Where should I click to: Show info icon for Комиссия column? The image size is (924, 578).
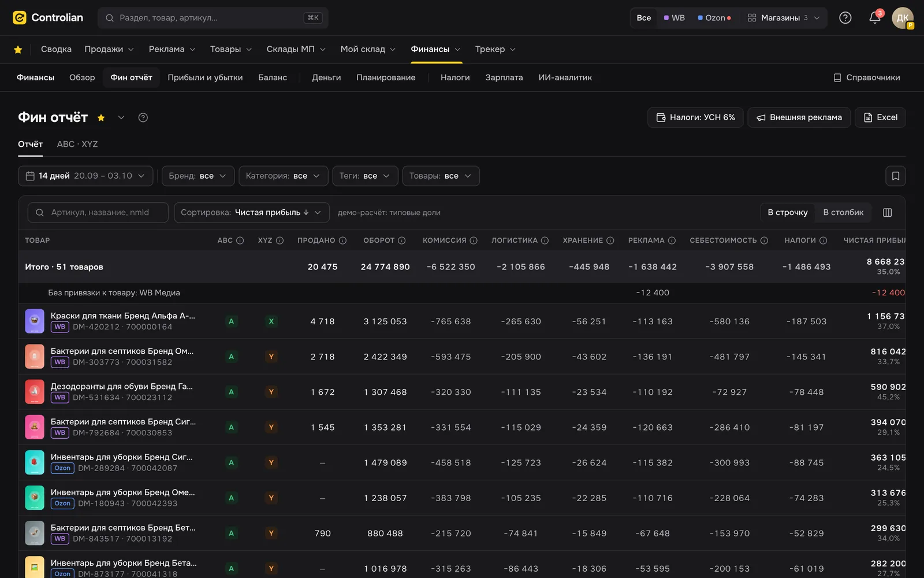pyautogui.click(x=474, y=240)
